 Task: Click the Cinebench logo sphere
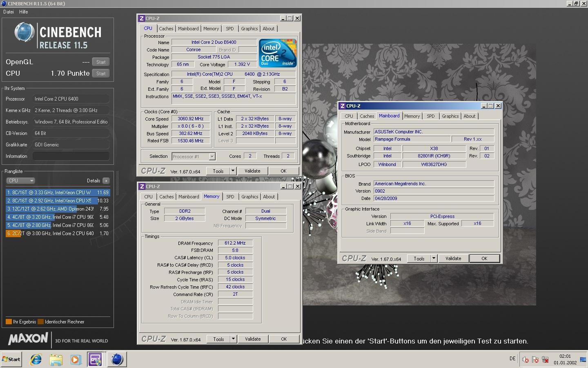click(x=24, y=32)
